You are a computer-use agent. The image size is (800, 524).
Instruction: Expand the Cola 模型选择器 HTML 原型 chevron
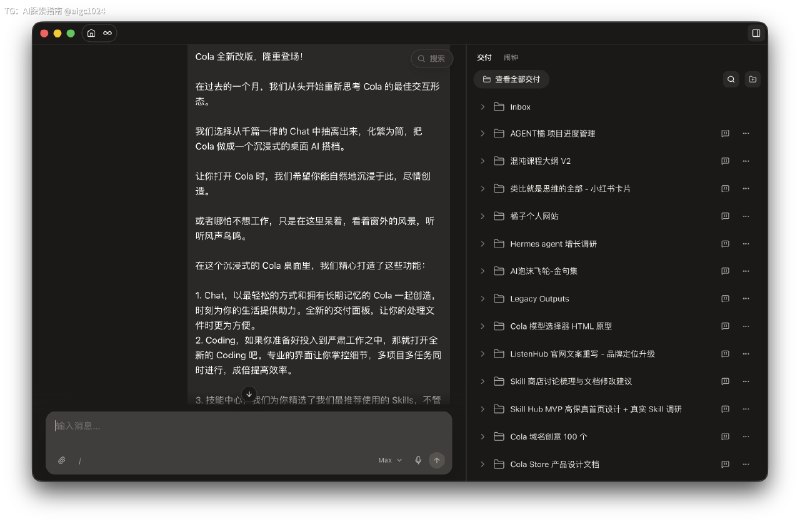pyautogui.click(x=483, y=327)
